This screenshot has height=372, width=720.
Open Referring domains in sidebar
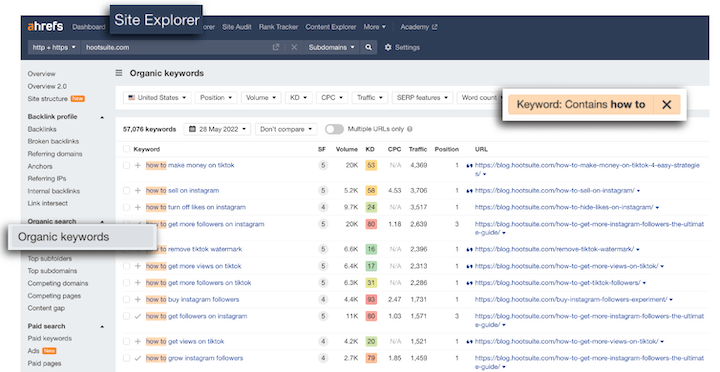click(x=55, y=154)
